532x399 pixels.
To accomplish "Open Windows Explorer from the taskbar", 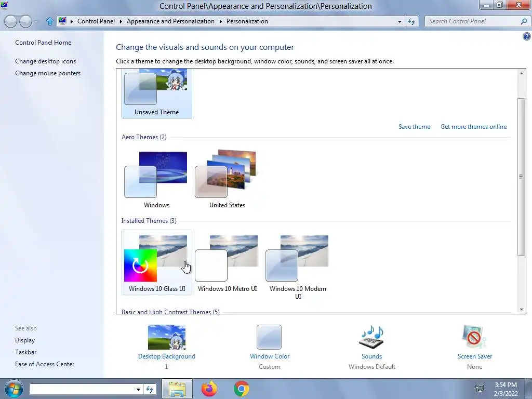I will (x=177, y=389).
